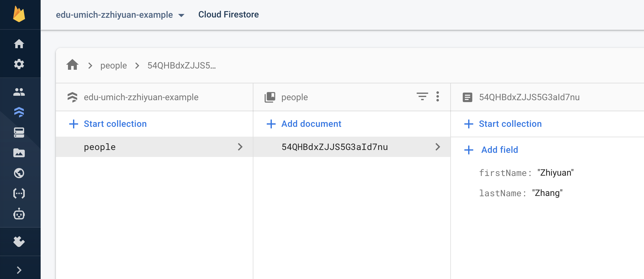The height and width of the screenshot is (279, 644).
Task: Go to root via breadcrumb home icon
Action: [x=72, y=65]
